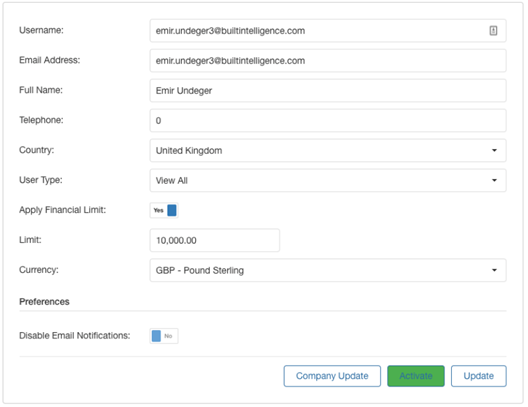This screenshot has width=528, height=407.
Task: Click the Currency dropdown caret arrow
Action: click(494, 270)
